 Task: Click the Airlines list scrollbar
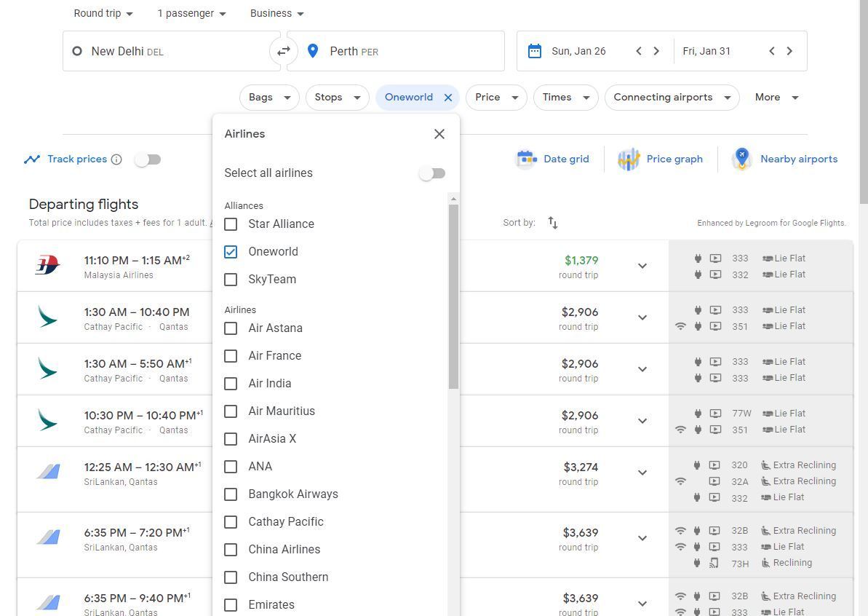454,297
